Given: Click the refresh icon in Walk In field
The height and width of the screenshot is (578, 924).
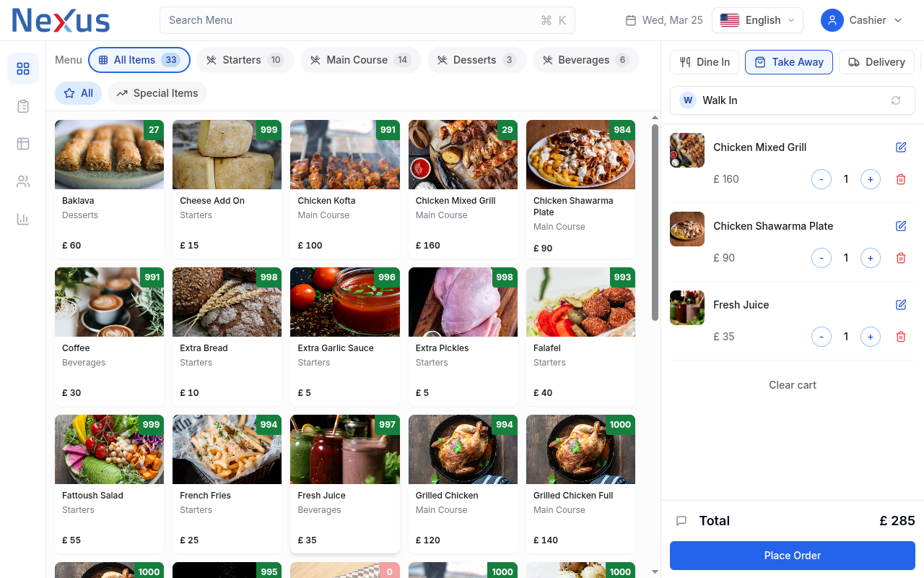Looking at the screenshot, I should click(x=896, y=100).
